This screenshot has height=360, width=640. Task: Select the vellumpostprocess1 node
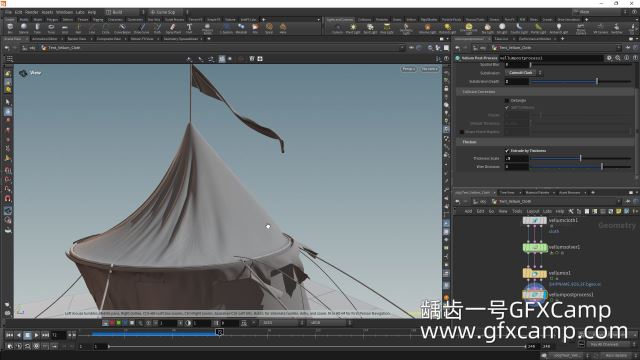(535, 294)
